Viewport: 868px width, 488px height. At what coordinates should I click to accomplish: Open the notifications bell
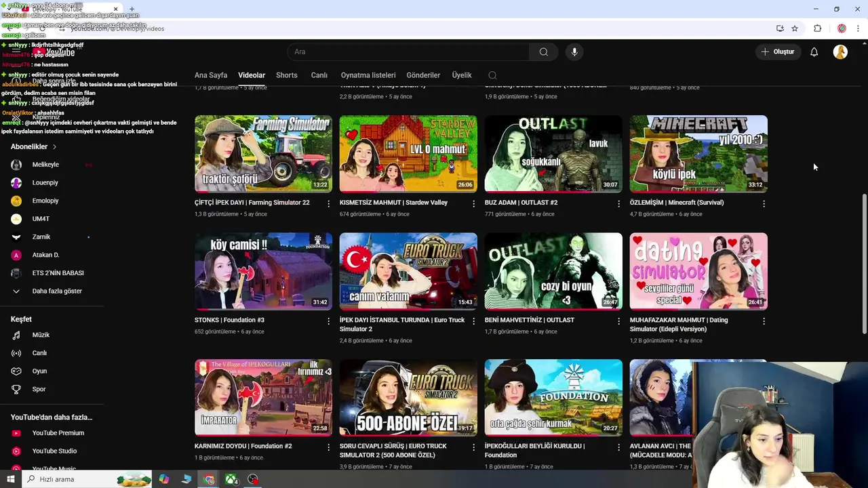tap(814, 52)
